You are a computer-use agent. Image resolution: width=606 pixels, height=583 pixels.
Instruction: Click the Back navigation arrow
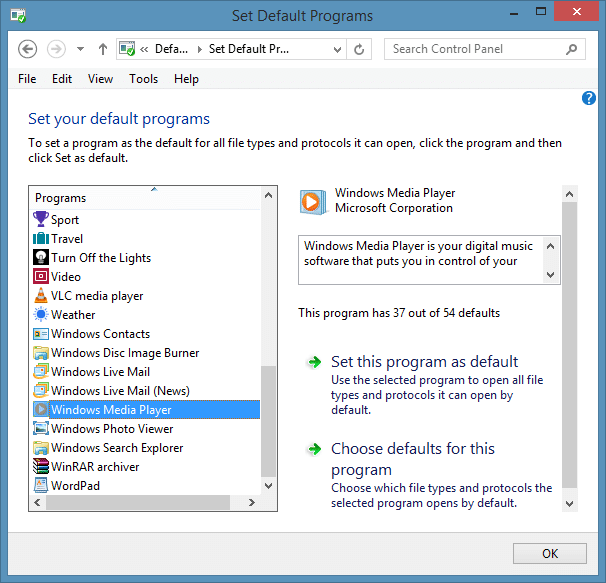[x=27, y=49]
